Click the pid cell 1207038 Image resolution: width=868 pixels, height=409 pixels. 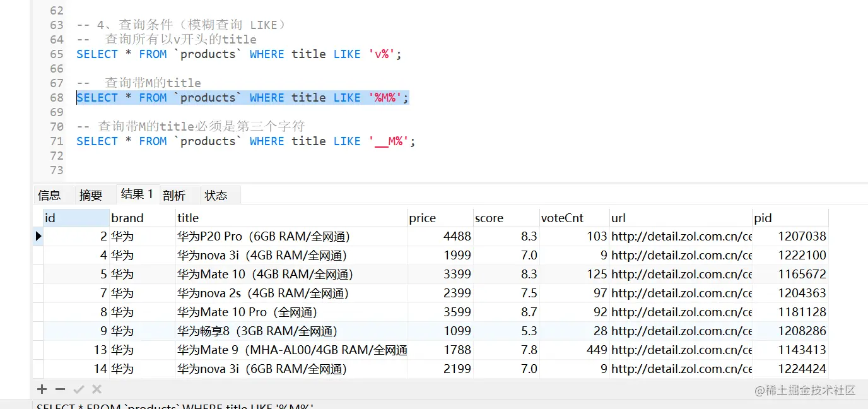click(x=790, y=237)
